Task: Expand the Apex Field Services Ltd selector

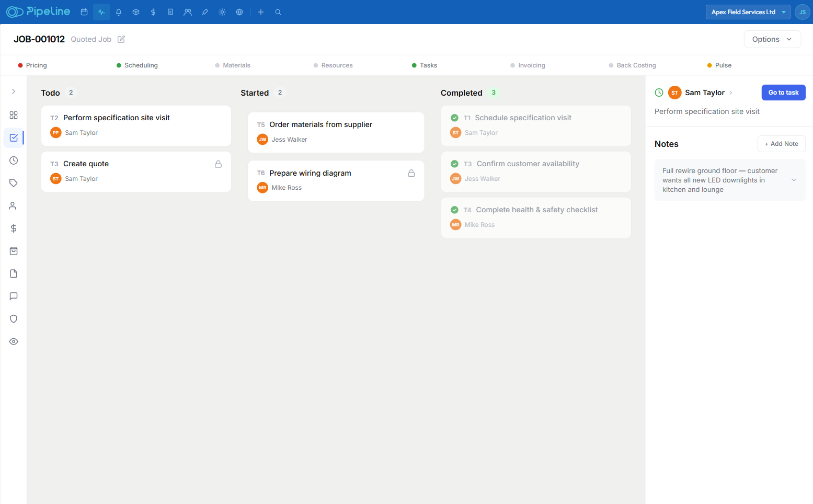Action: pos(748,12)
